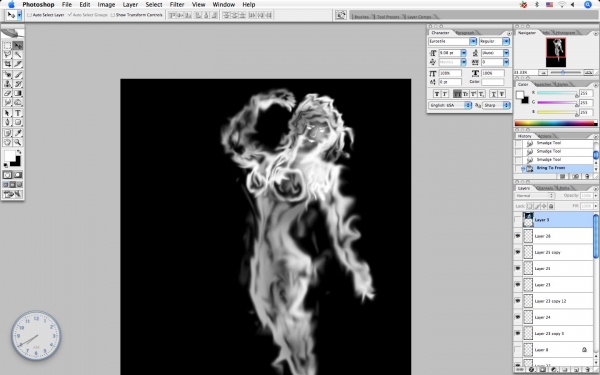The width and height of the screenshot is (600, 375).
Task: Select the Layer 3 row
Action: pyautogui.click(x=553, y=220)
